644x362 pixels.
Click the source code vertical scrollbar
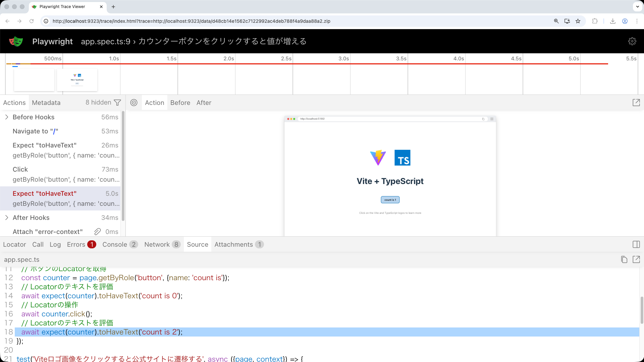pyautogui.click(x=642, y=310)
